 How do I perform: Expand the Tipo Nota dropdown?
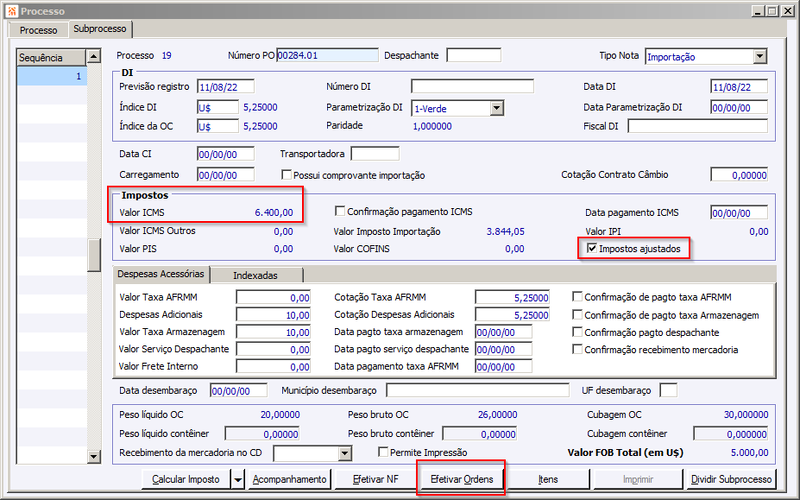point(760,56)
